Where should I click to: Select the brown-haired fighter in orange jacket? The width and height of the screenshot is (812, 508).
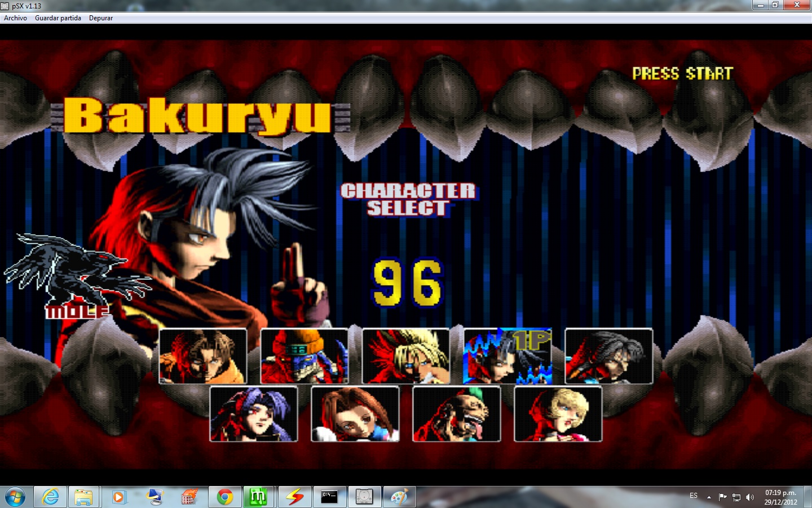203,356
